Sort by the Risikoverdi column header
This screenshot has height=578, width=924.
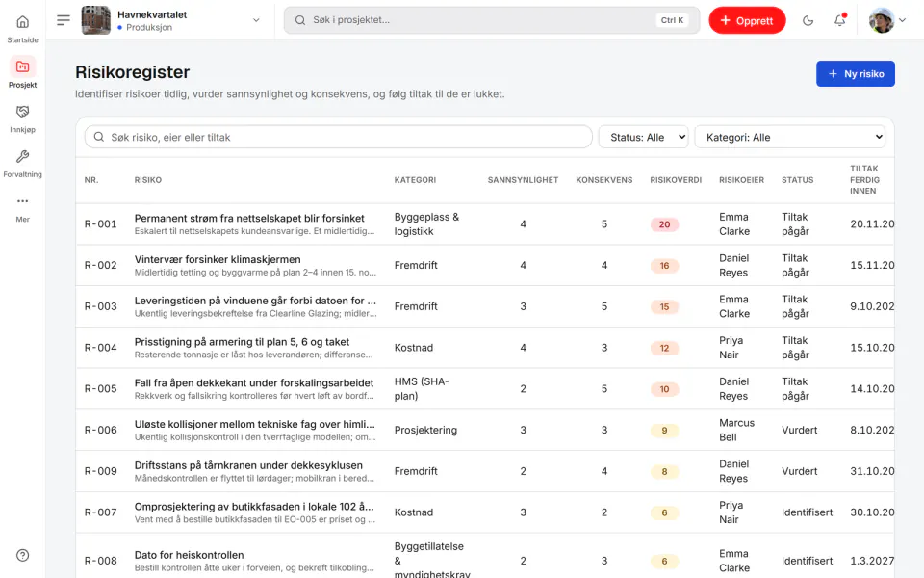click(676, 180)
